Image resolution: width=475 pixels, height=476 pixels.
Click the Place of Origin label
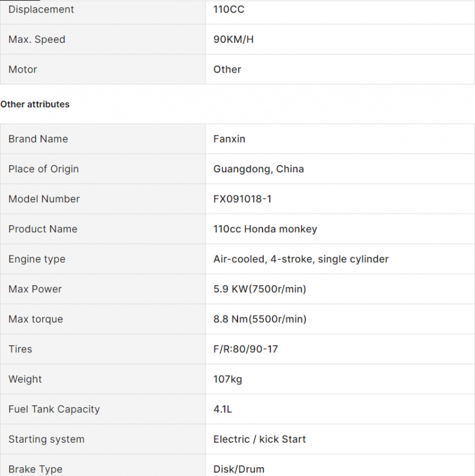tap(43, 169)
